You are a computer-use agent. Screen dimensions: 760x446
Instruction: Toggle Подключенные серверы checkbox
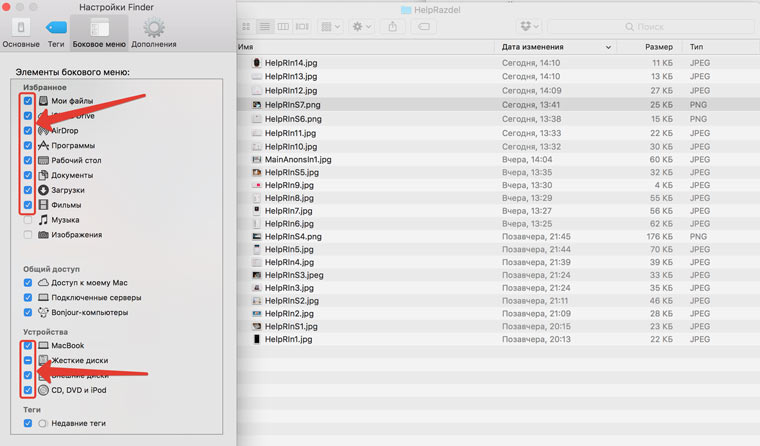point(28,297)
